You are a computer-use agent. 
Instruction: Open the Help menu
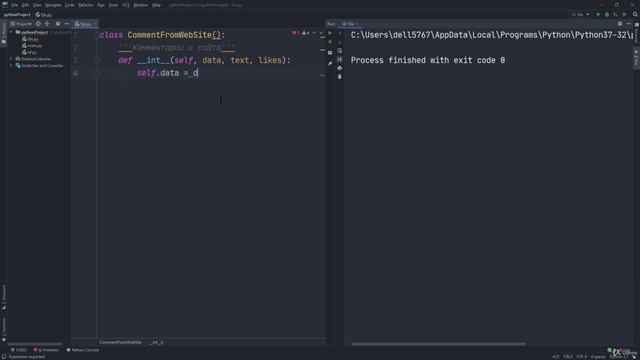pyautogui.click(x=156, y=5)
